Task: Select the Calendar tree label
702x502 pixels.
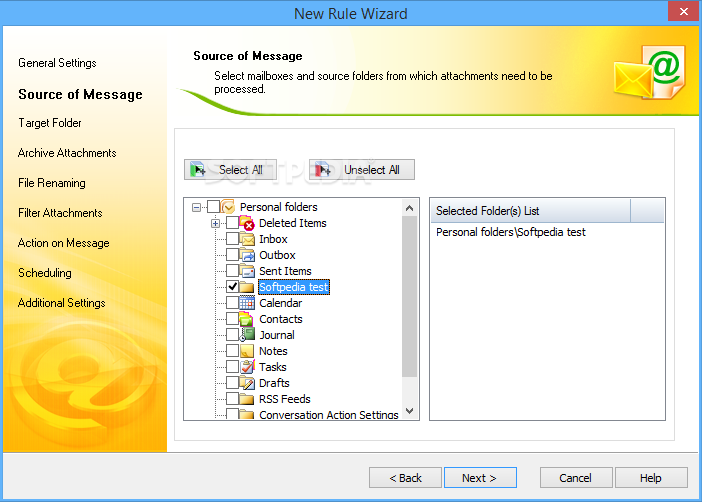Action: pyautogui.click(x=280, y=303)
